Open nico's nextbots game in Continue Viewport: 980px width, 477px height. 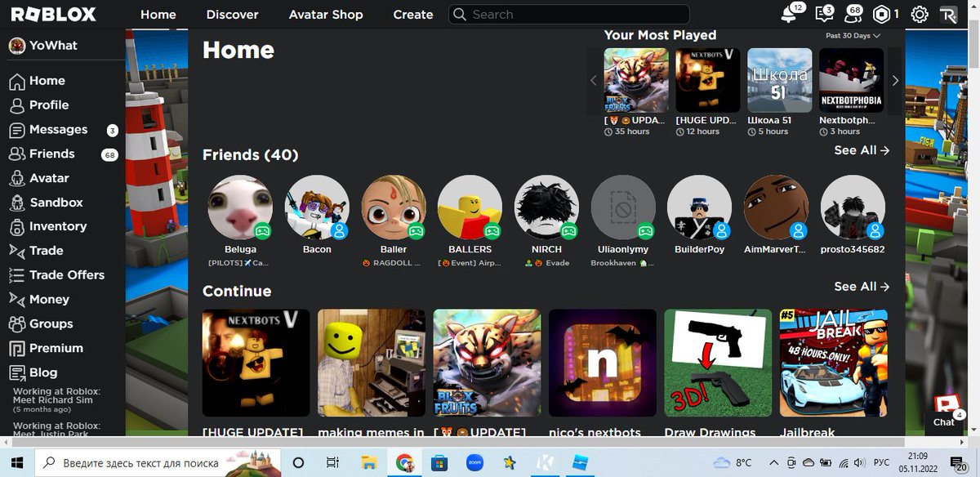click(603, 363)
